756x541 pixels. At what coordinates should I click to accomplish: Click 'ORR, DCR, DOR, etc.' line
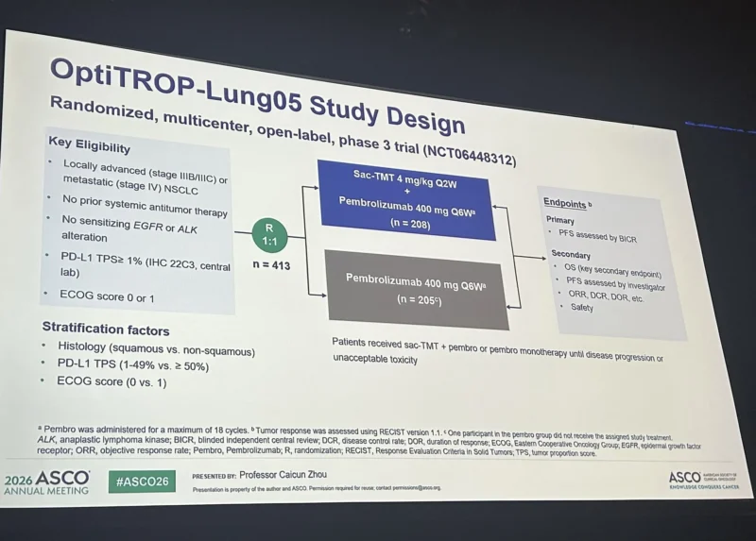606,296
